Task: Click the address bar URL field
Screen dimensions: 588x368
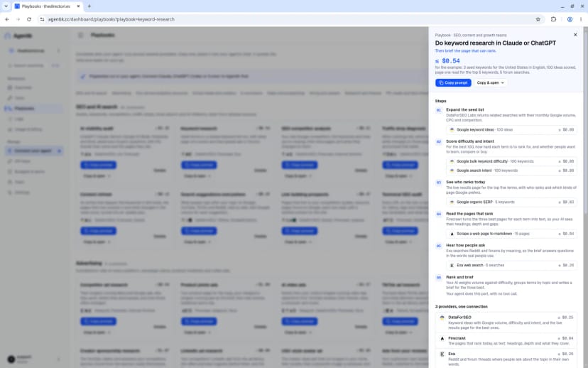Action: [289, 19]
